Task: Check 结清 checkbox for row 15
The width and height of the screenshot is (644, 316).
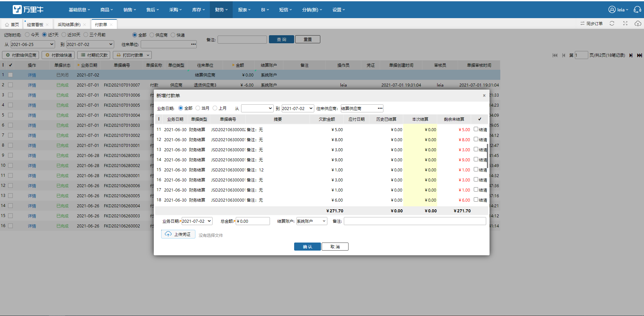Action: tap(476, 169)
